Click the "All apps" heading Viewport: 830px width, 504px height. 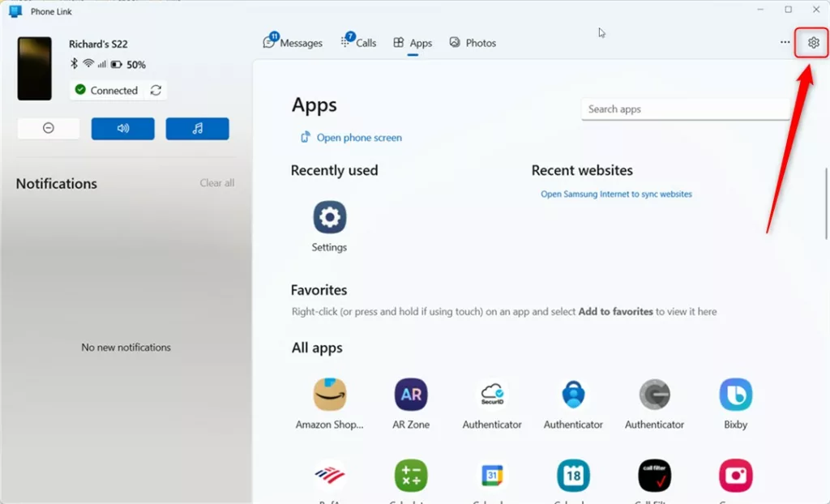[317, 348]
